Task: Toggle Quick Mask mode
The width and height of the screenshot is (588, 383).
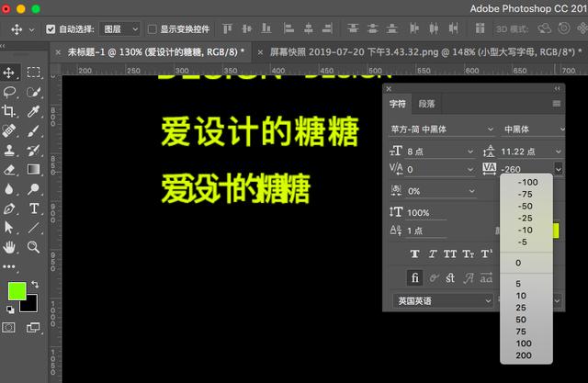Action: pos(8,328)
